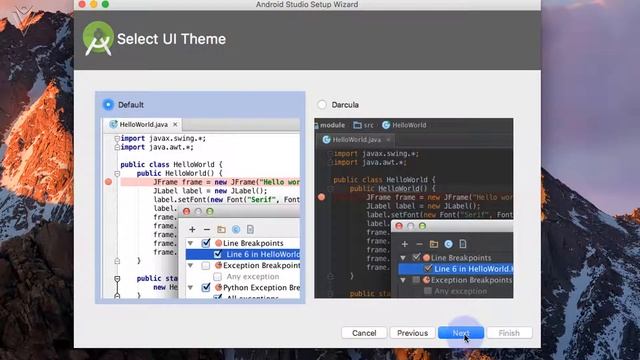Click Python Exception Breakpoints icon, Default preview
The image size is (640, 360).
pyautogui.click(x=218, y=288)
